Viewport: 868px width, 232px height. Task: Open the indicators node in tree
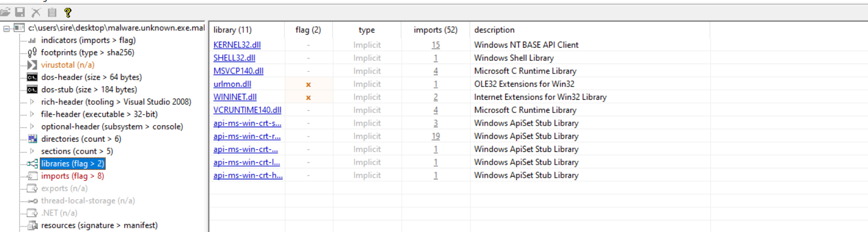pos(88,40)
